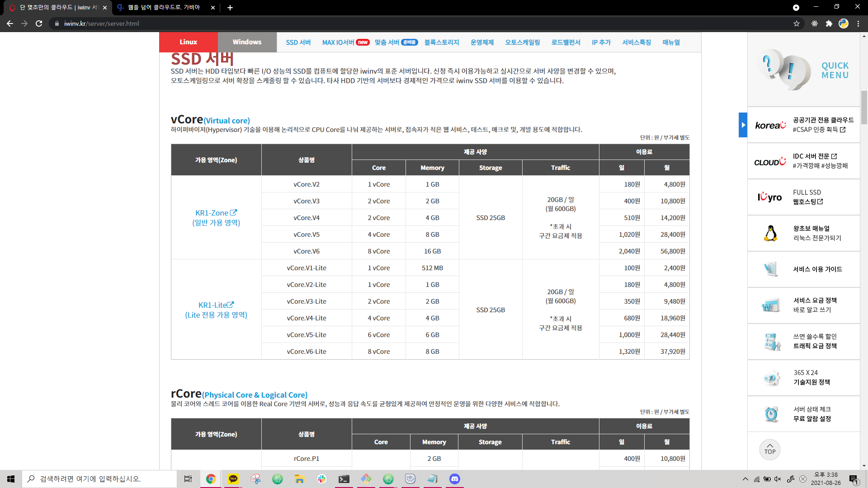Reload the page with refresh icon

pos(39,23)
